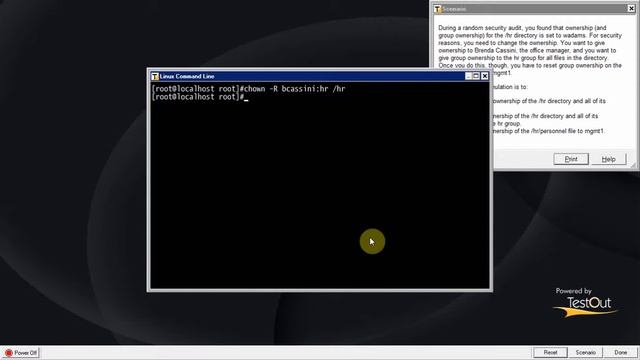The width and height of the screenshot is (640, 360).
Task: Click the chown -R bcassini:hr /hr command text
Action: point(294,89)
